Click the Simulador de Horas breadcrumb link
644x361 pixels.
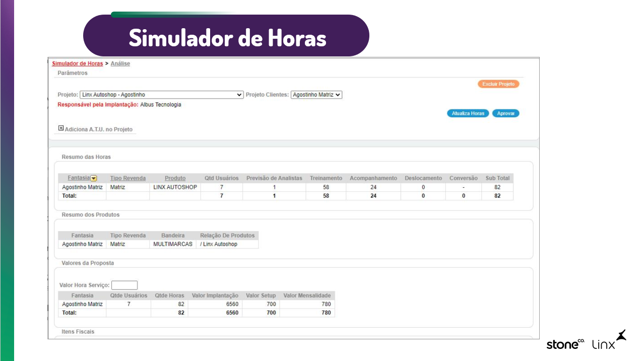pyautogui.click(x=78, y=64)
